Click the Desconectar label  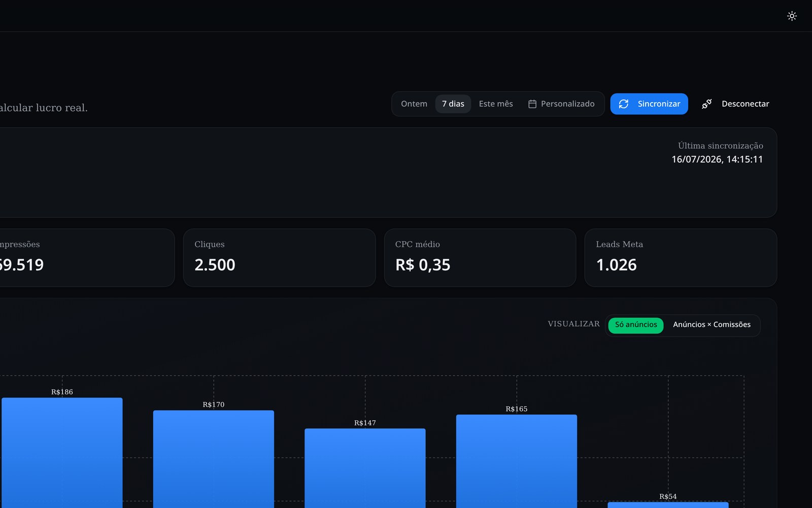(x=745, y=104)
